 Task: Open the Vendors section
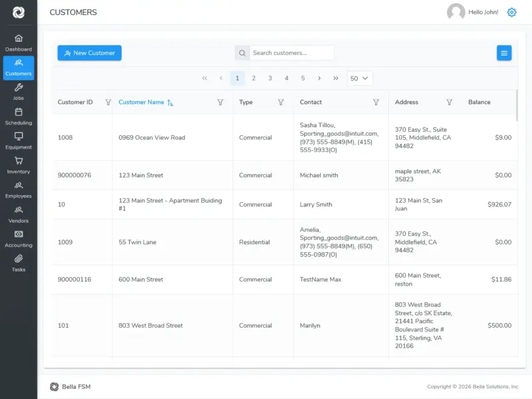point(18,215)
